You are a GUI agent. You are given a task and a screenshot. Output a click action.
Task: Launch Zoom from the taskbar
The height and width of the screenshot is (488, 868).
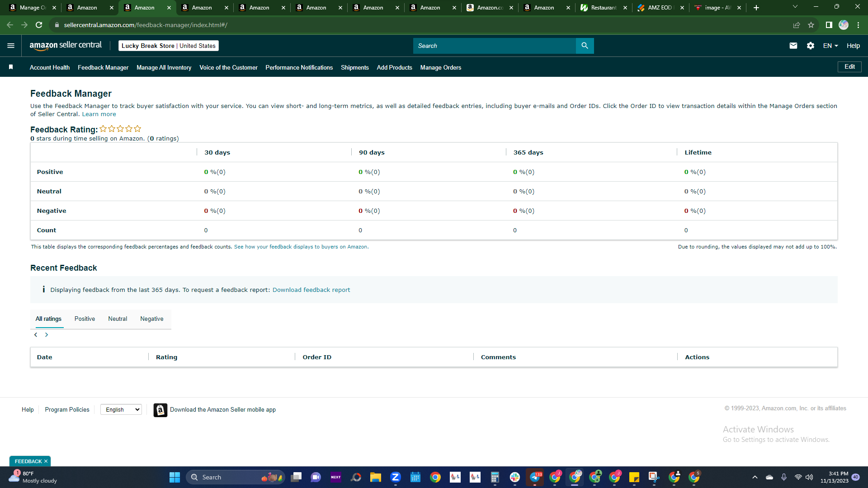(396, 477)
